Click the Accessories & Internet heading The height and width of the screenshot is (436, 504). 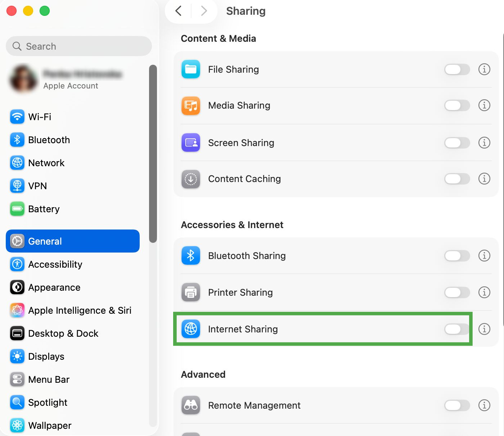click(x=232, y=225)
